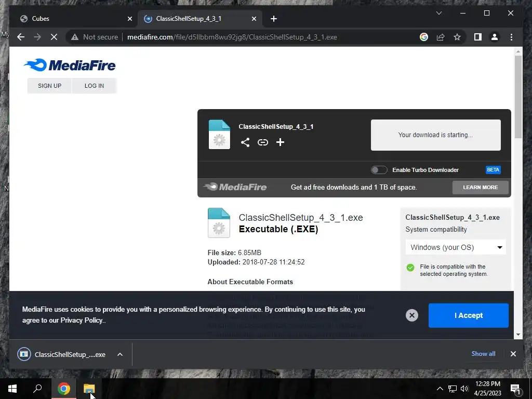Click the BETA badge
The image size is (532, 399).
click(493, 170)
